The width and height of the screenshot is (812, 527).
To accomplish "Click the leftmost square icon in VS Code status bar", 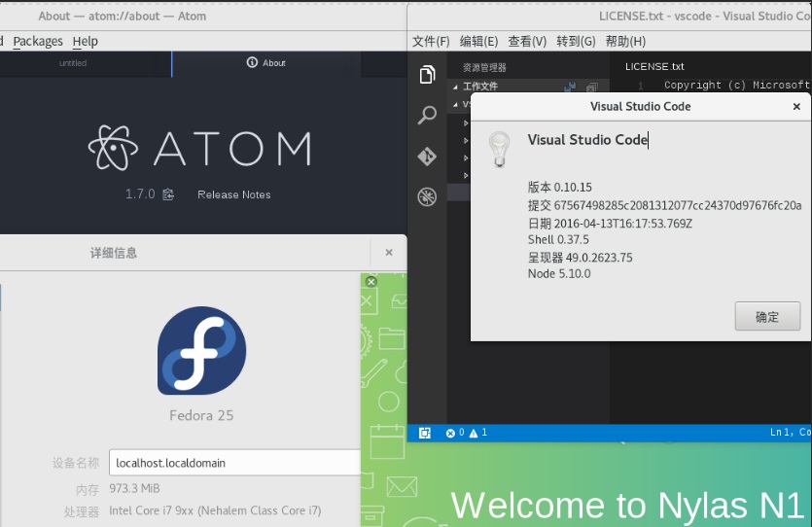I will pos(425,433).
